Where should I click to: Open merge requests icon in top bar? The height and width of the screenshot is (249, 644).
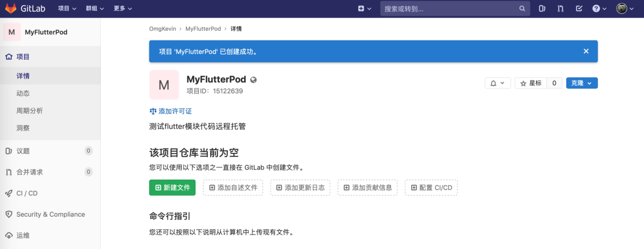560,9
